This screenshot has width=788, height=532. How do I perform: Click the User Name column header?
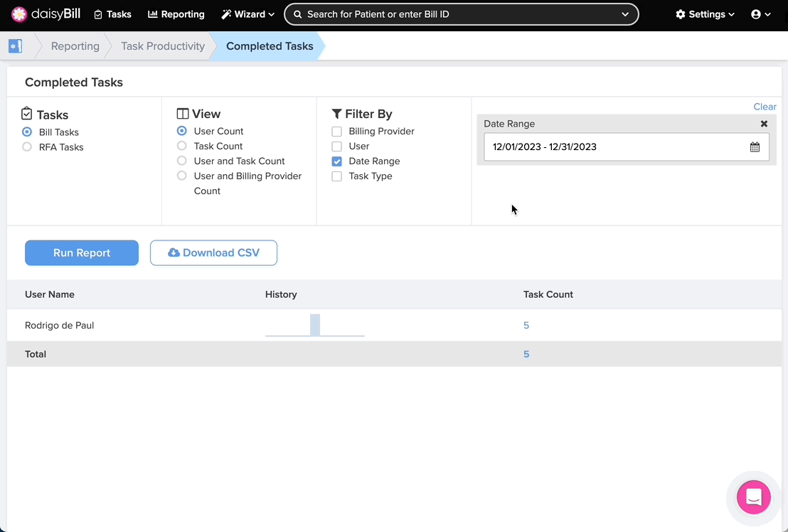(50, 294)
